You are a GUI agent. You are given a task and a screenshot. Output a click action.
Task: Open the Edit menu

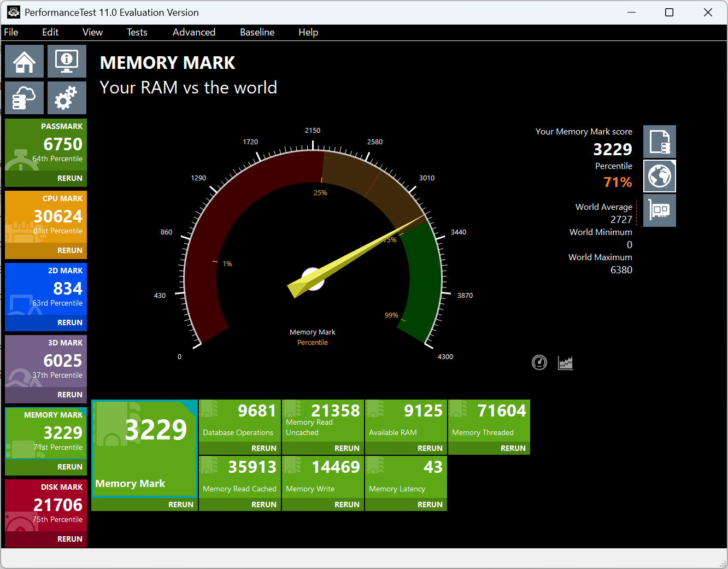pyautogui.click(x=50, y=32)
